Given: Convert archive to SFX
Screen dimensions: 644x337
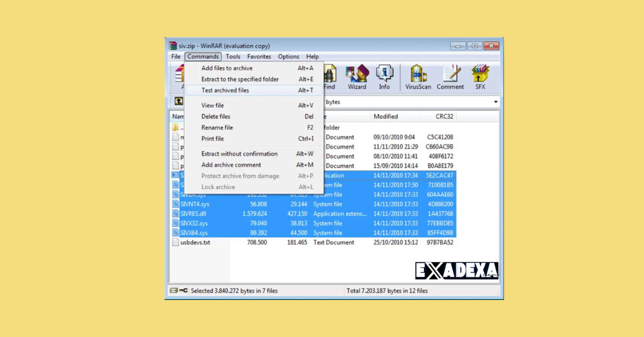Looking at the screenshot, I should tap(479, 75).
